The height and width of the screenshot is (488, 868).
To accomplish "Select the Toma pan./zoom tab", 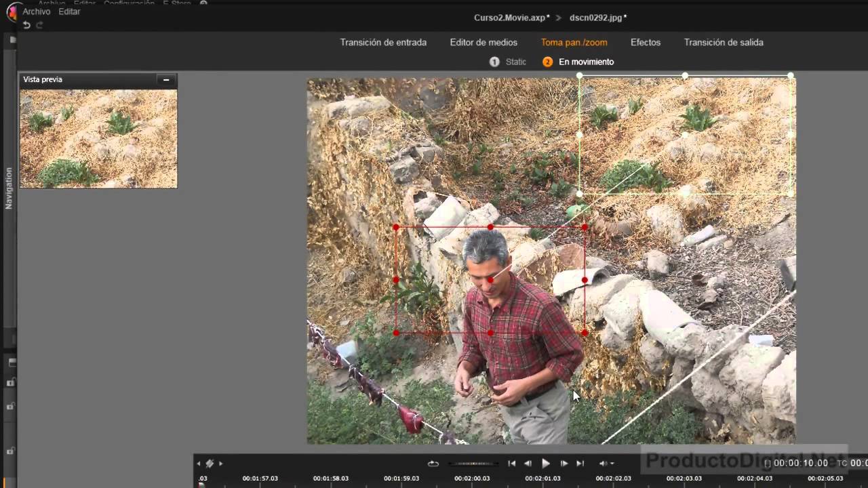I will (x=574, y=42).
